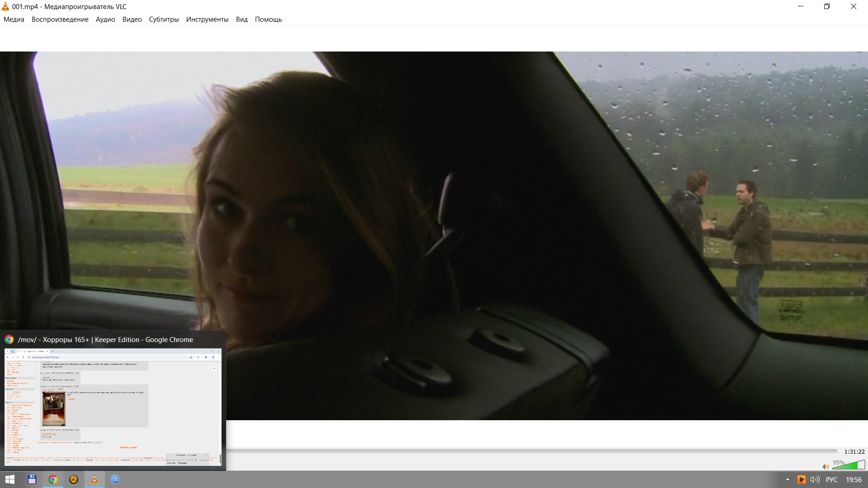Open the Субтитры menu
Screen dimensions: 868x488
(x=164, y=19)
